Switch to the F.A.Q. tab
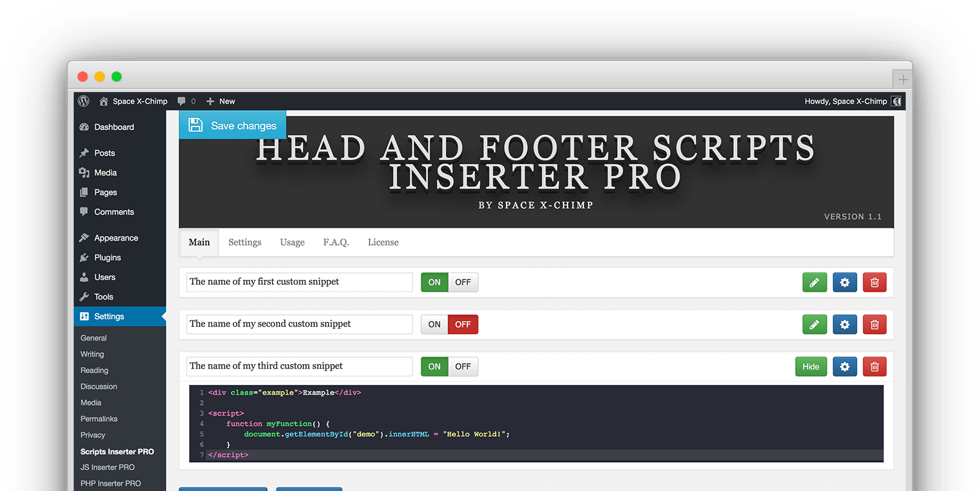This screenshot has width=980, height=491. 336,242
